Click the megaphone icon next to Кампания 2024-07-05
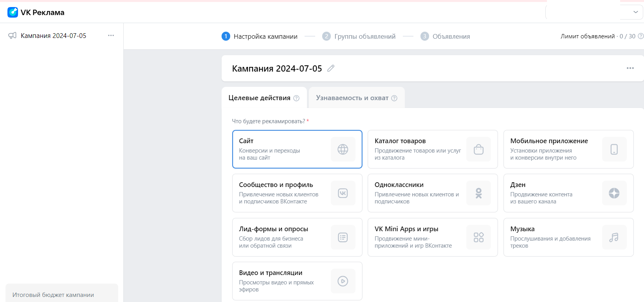 pyautogui.click(x=13, y=36)
